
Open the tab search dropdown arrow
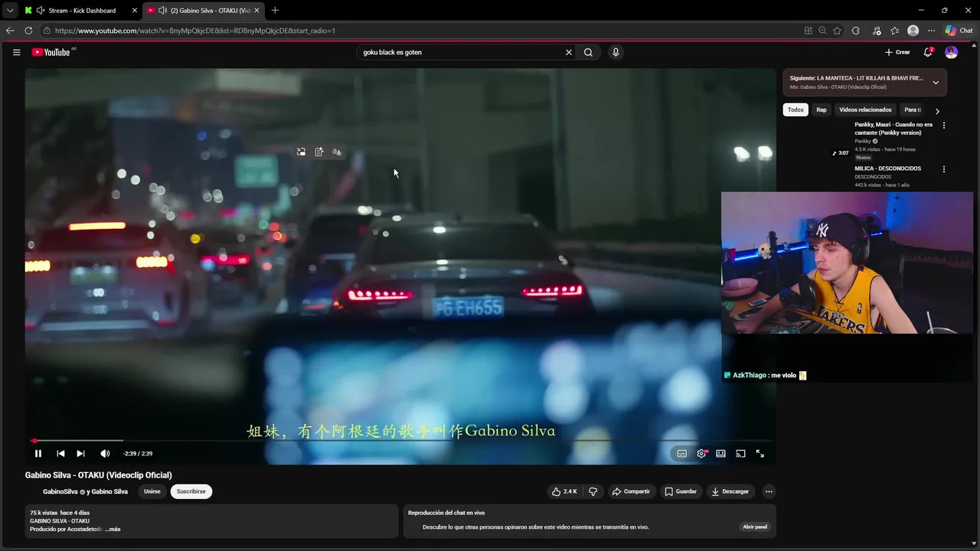[10, 10]
